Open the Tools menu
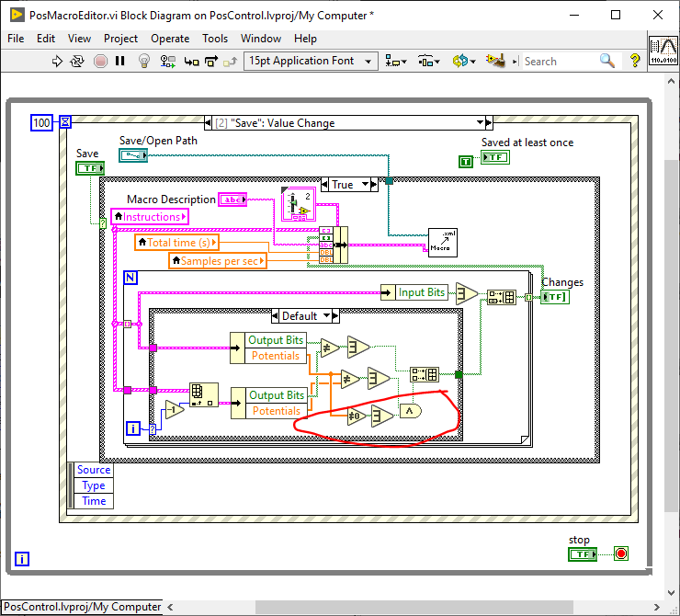Image resolution: width=680 pixels, height=616 pixels. (x=215, y=39)
